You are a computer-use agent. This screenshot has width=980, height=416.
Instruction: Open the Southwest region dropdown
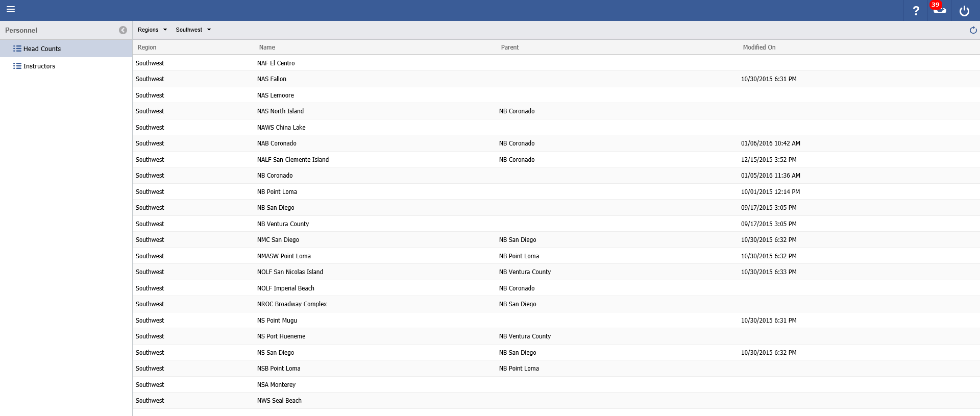(x=193, y=30)
